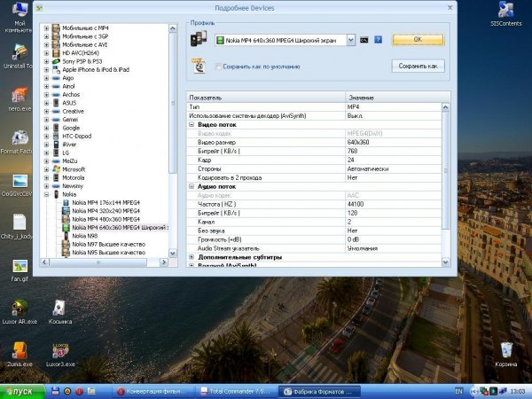This screenshot has width=532, height=399.
Task: Open the Uninstall Tool desktop icon
Action: tap(19, 57)
